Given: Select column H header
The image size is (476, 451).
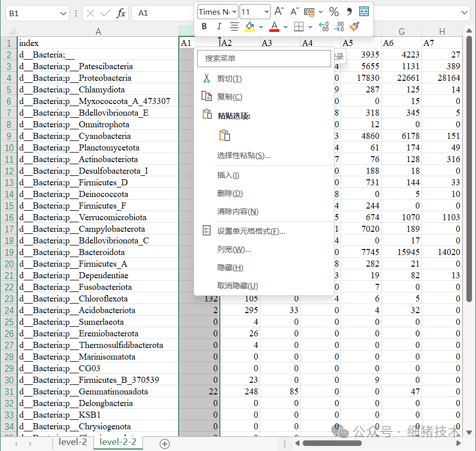Looking at the screenshot, I should (442, 31).
